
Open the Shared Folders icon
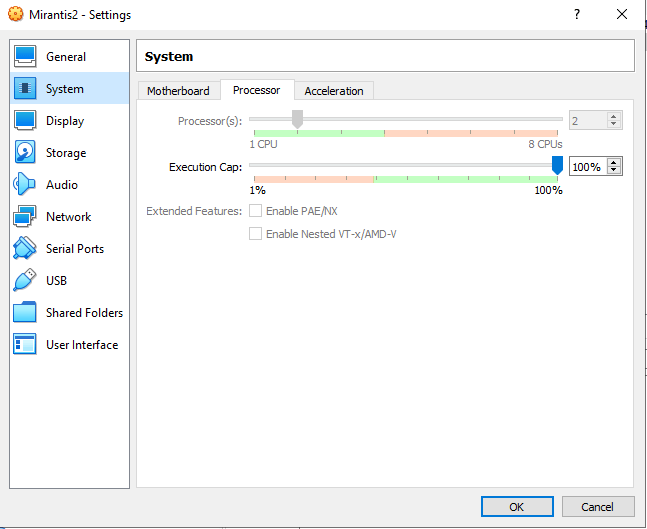point(25,313)
